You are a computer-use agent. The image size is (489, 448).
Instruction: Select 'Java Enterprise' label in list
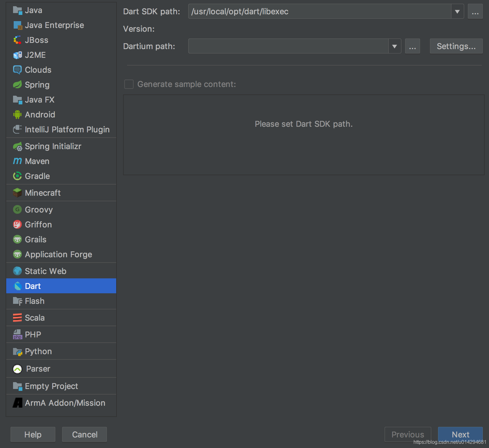coord(54,25)
